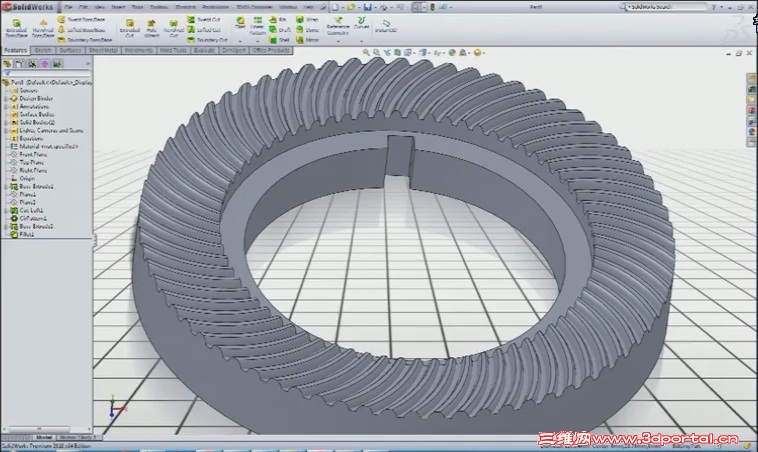Choose the Rib feature
The width and height of the screenshot is (758, 452).
click(278, 19)
